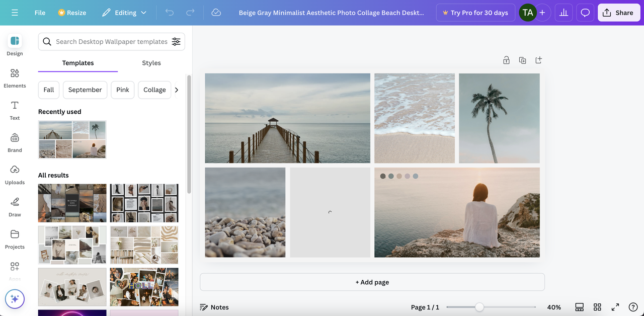This screenshot has width=644, height=316.
Task: Select the September filter chip
Action: point(85,90)
